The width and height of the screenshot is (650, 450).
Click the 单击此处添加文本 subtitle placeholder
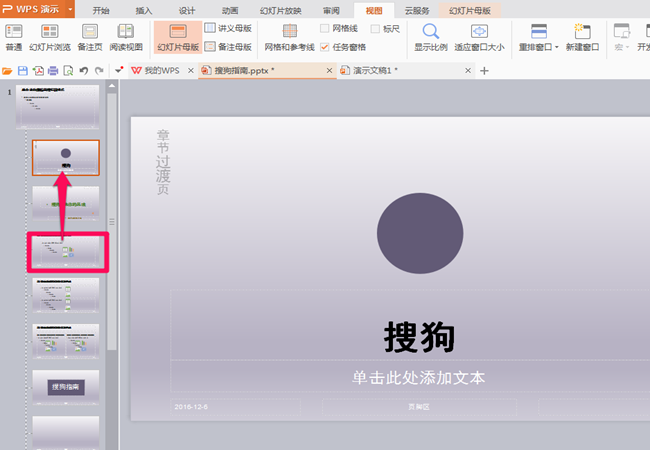point(418,377)
